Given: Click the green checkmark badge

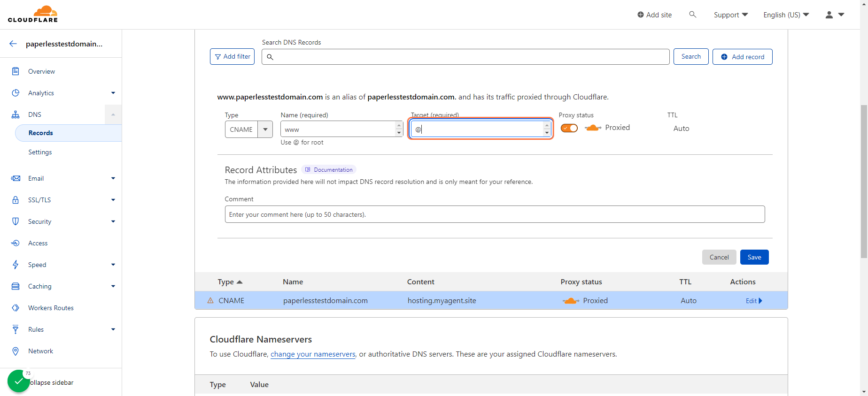Looking at the screenshot, I should click(x=19, y=381).
